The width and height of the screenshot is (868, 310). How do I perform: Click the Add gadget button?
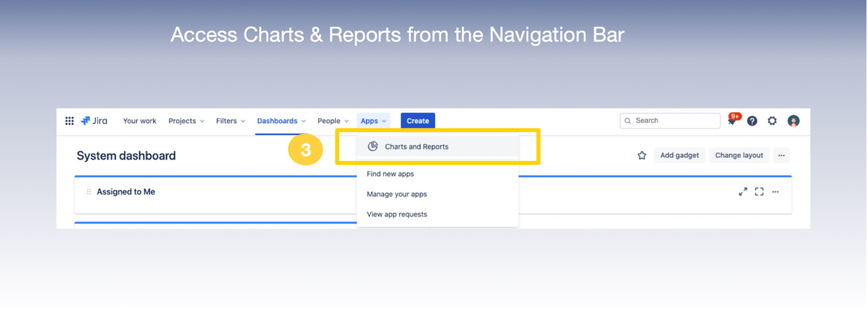tap(679, 156)
